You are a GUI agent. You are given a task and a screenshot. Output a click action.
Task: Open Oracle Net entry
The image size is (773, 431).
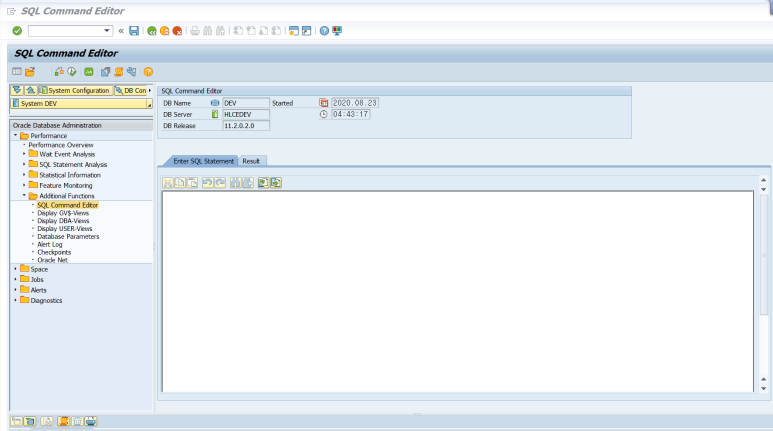click(x=52, y=260)
